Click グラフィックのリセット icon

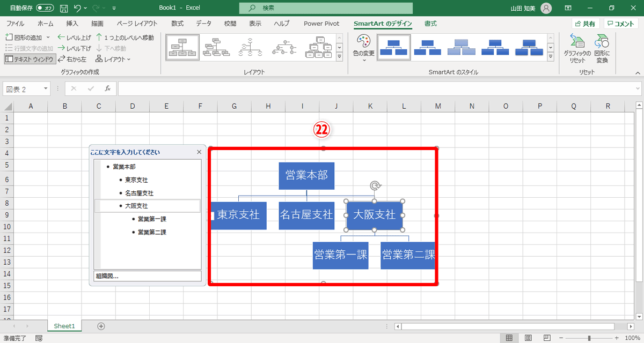pyautogui.click(x=577, y=49)
